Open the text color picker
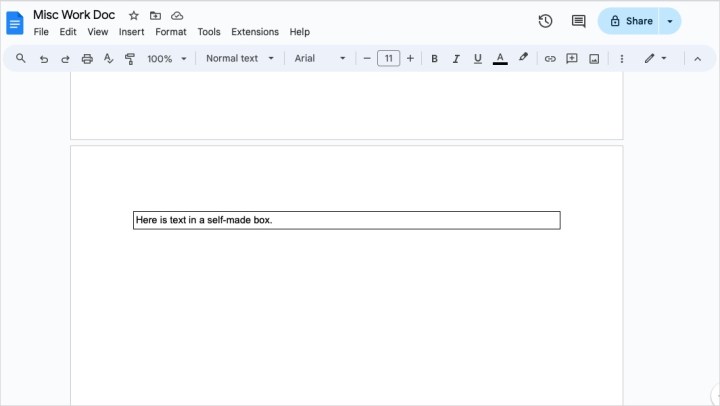This screenshot has height=406, width=720. 500,59
